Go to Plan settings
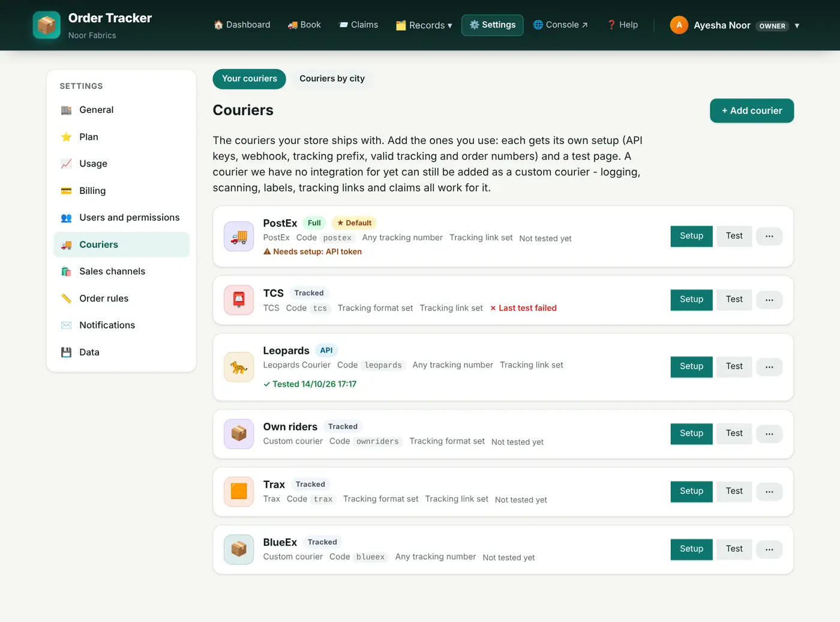The height and width of the screenshot is (622, 840). click(121, 137)
